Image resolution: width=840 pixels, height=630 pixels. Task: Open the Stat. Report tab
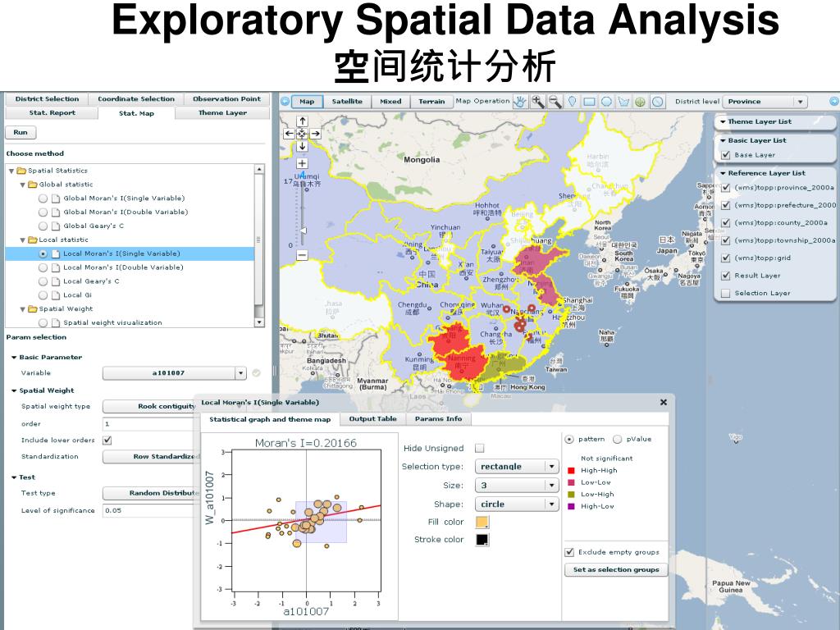[52, 113]
